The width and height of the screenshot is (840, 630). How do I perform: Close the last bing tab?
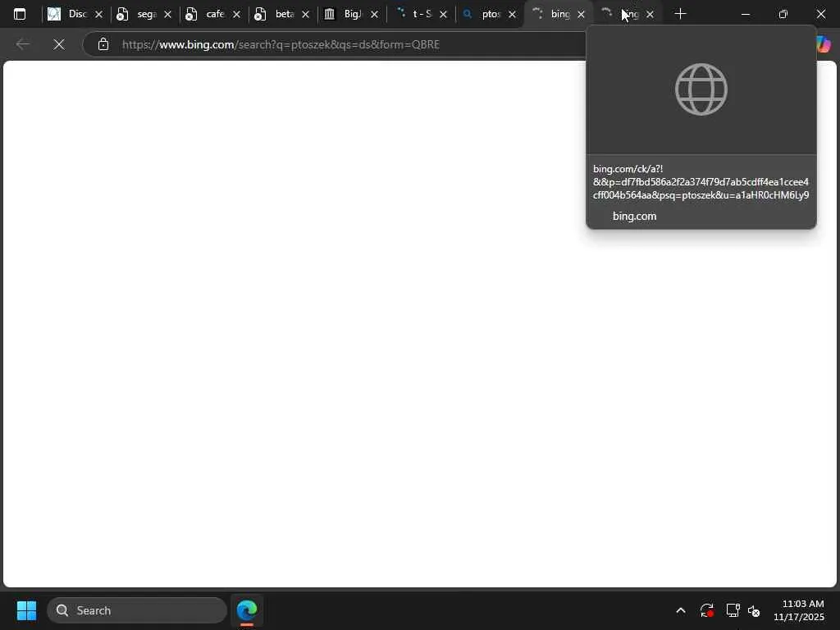(x=650, y=15)
